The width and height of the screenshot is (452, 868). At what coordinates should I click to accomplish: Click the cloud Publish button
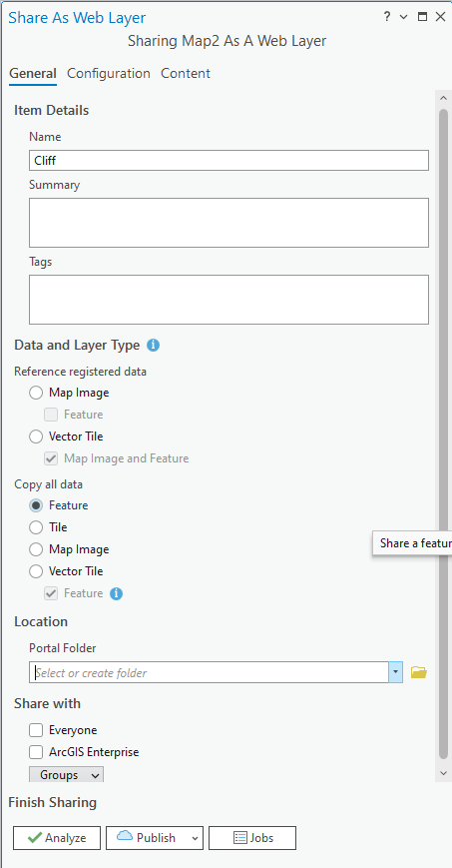pyautogui.click(x=147, y=838)
